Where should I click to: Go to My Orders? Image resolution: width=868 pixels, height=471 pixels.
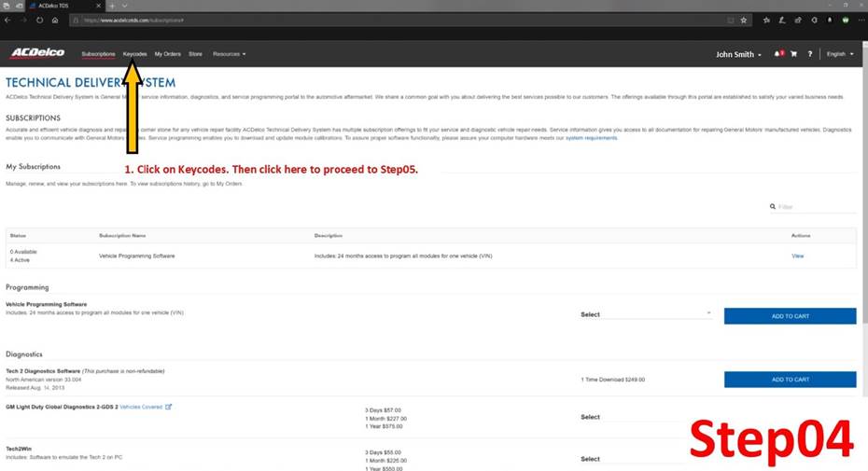(168, 54)
